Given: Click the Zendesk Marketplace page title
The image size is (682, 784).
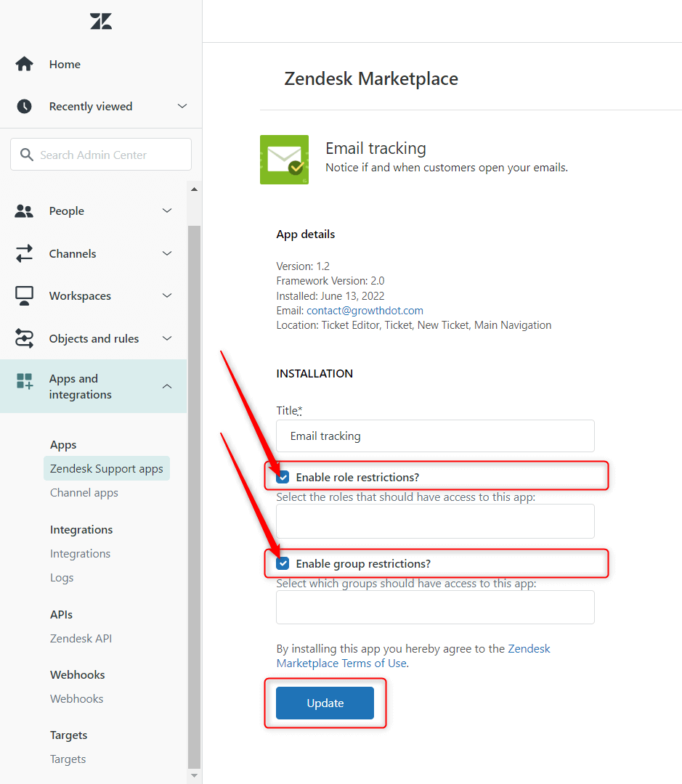Looking at the screenshot, I should [x=370, y=78].
